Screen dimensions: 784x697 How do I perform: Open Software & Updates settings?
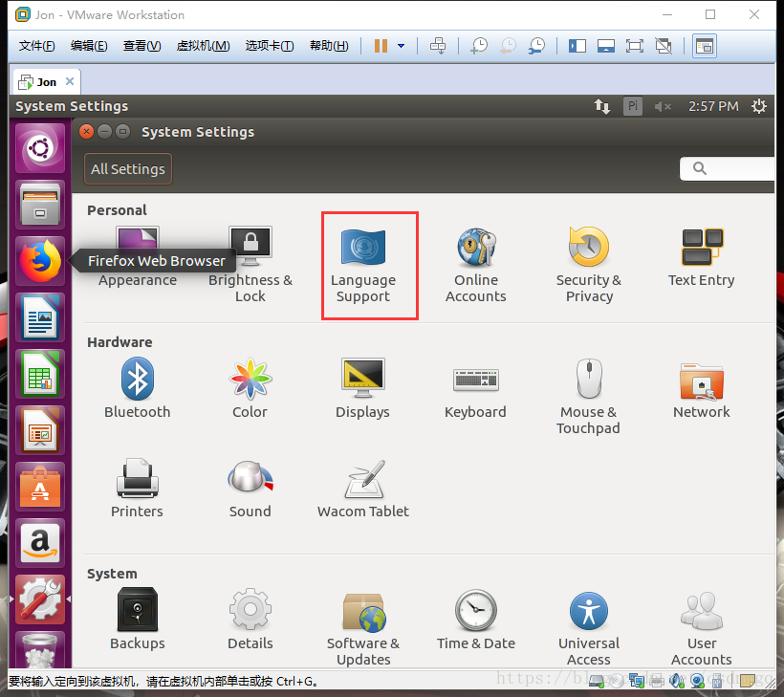point(363,627)
